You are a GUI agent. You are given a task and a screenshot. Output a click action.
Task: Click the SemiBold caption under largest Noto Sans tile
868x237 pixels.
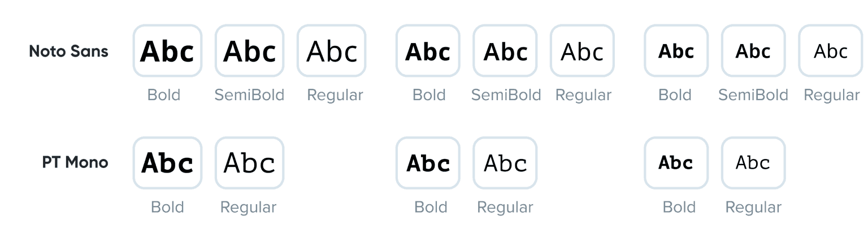249,95
